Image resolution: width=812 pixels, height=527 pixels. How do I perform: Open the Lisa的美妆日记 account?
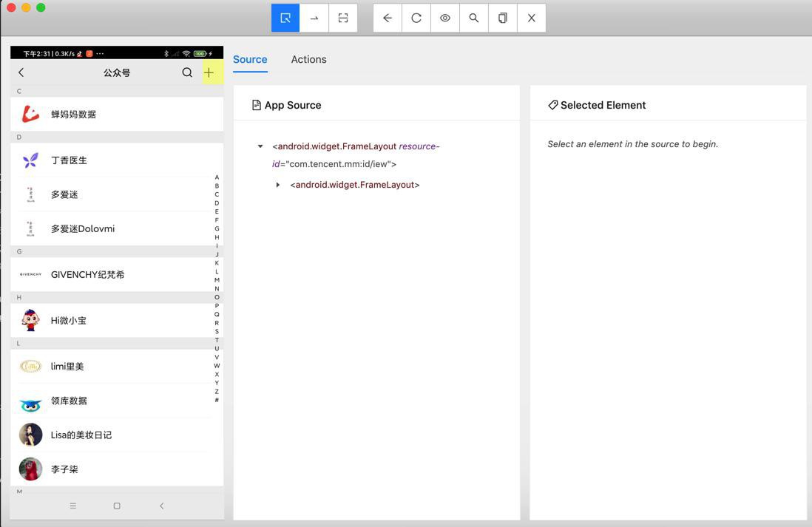[x=117, y=435]
